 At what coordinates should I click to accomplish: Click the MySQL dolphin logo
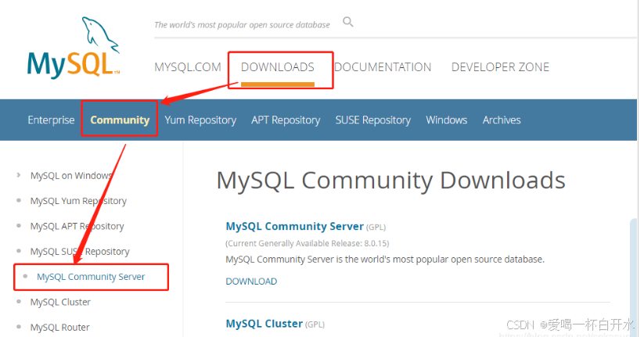pos(74,48)
